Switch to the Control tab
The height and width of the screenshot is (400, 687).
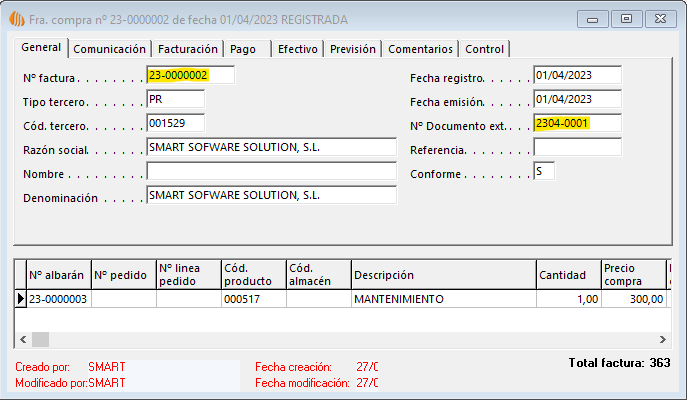[x=485, y=49]
